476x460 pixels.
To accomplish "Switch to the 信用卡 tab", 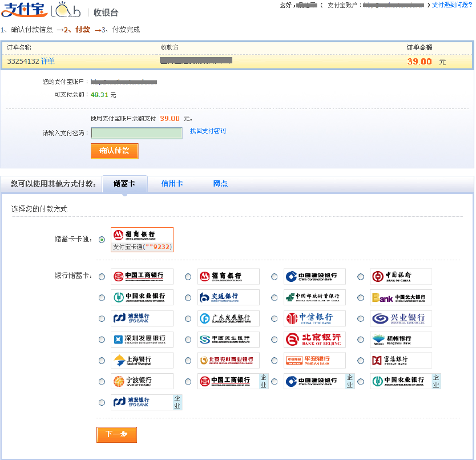I will click(172, 184).
